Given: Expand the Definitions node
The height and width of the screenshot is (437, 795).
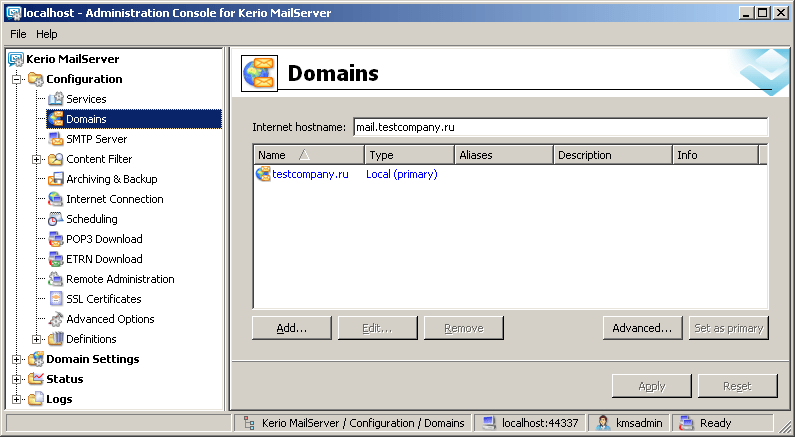Looking at the screenshot, I should (x=36, y=339).
